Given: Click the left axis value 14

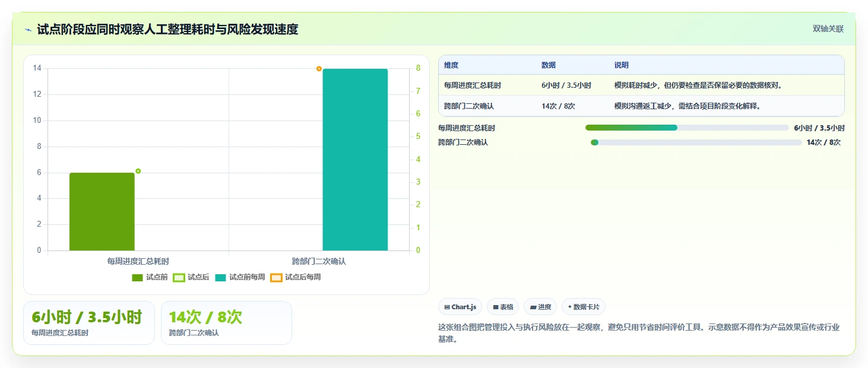Looking at the screenshot, I should click(x=37, y=68).
